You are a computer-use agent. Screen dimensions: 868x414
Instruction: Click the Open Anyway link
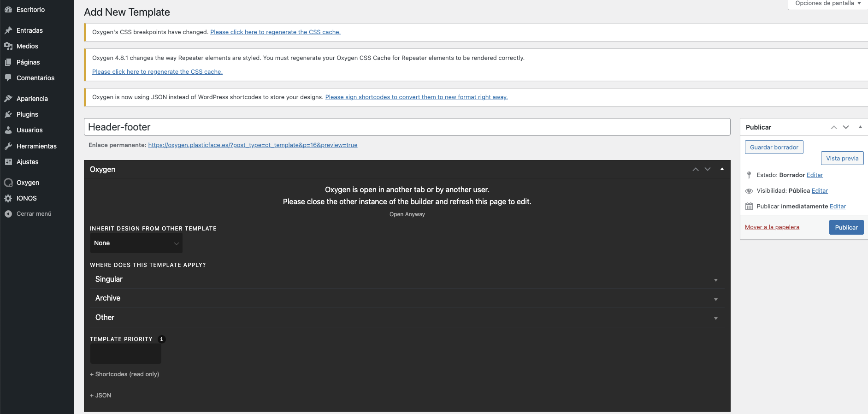click(x=407, y=214)
